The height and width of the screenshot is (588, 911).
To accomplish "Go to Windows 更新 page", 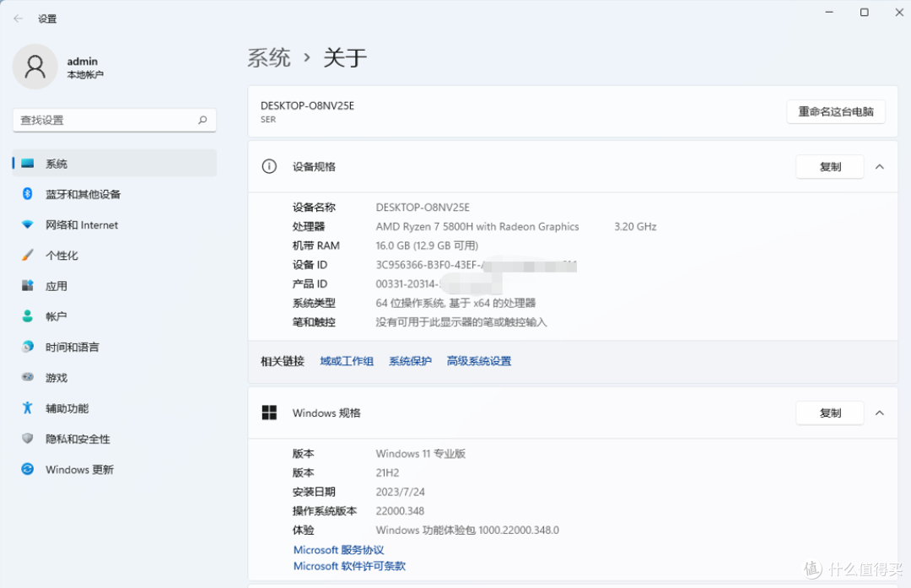I will pyautogui.click(x=115, y=469).
